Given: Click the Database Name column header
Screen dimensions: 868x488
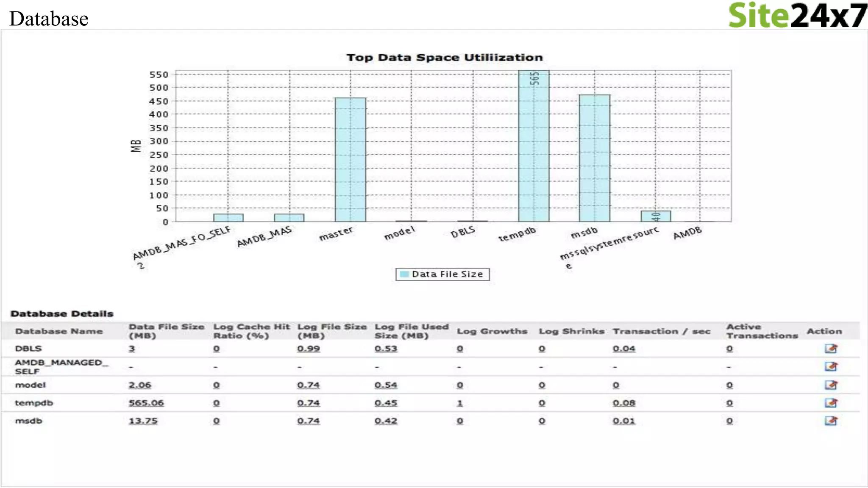Looking at the screenshot, I should tap(59, 331).
